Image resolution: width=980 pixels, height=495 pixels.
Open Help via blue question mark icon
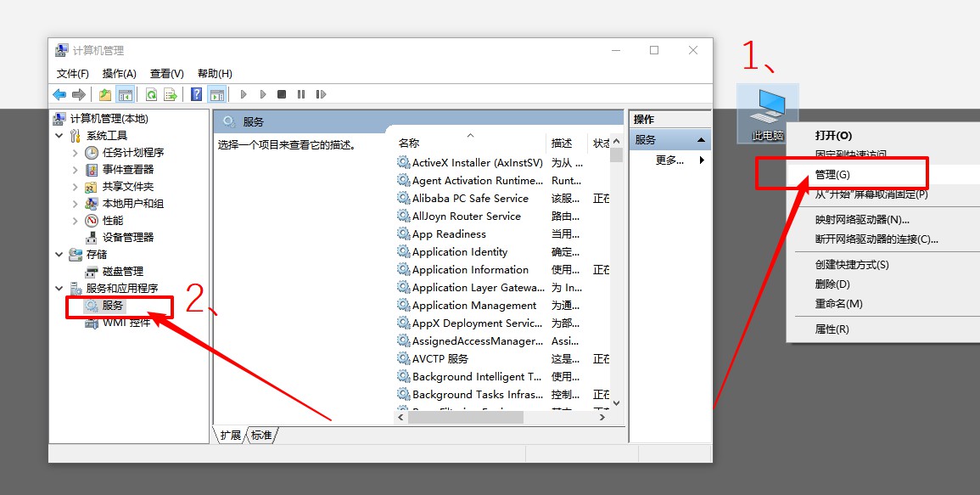pos(197,94)
